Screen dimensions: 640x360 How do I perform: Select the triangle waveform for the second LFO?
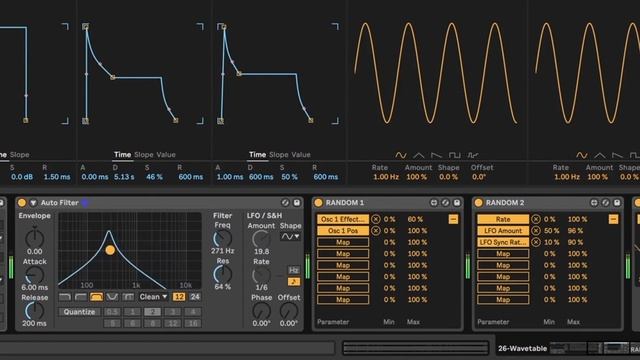600,155
